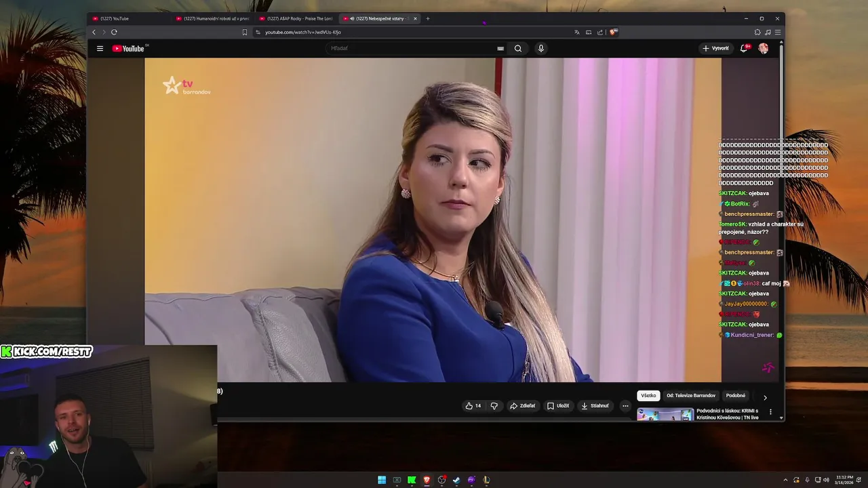Show more filter chips with right arrow
Image resolution: width=868 pixels, height=488 pixels.
765,397
